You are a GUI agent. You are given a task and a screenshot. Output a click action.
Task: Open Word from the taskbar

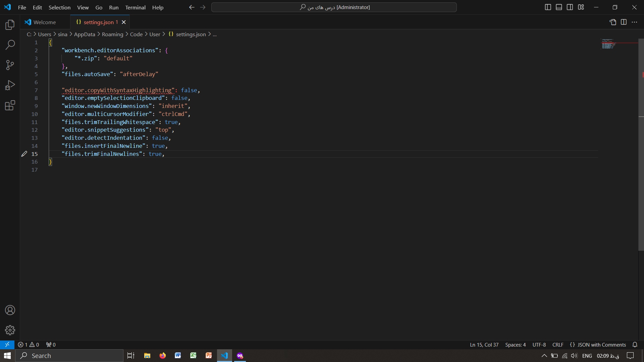click(x=178, y=356)
